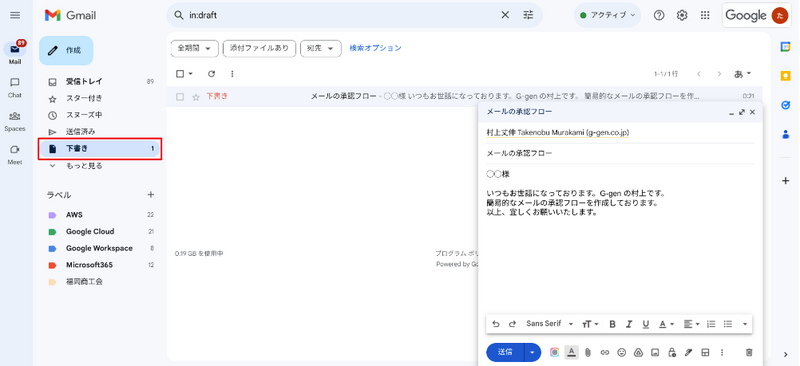Refresh the mail list
This screenshot has width=800, height=366.
tap(211, 74)
